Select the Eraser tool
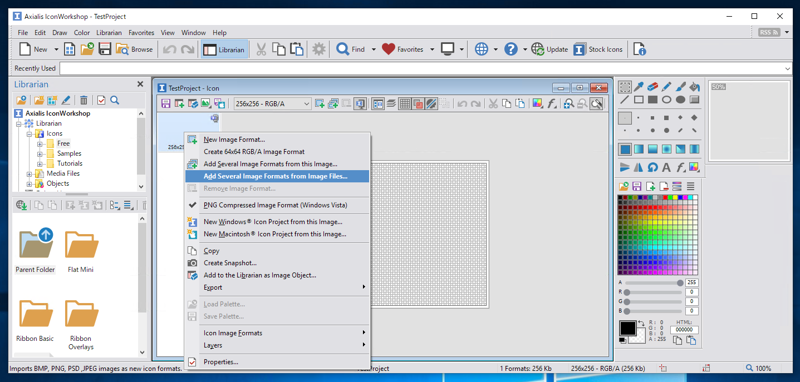The image size is (800, 382). 653,86
